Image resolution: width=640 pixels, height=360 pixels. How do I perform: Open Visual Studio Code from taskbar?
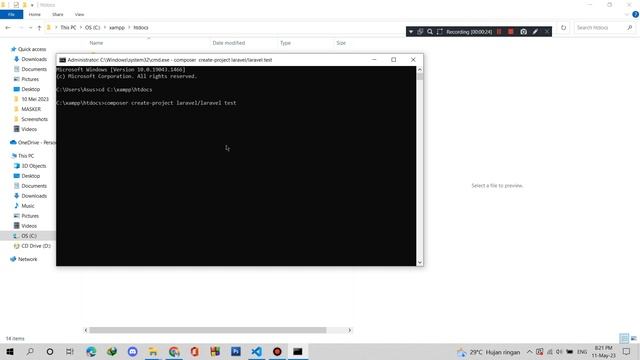256,352
